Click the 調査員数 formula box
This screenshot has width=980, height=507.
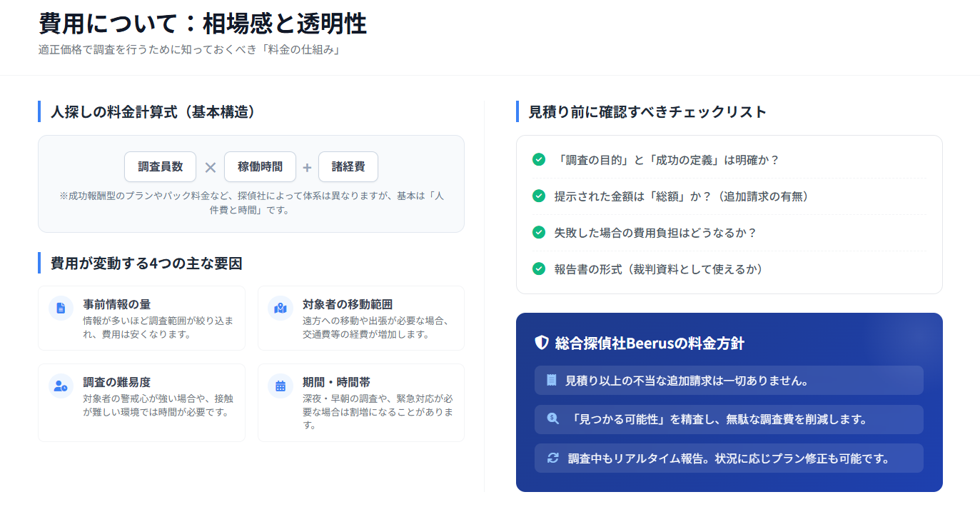coord(160,166)
